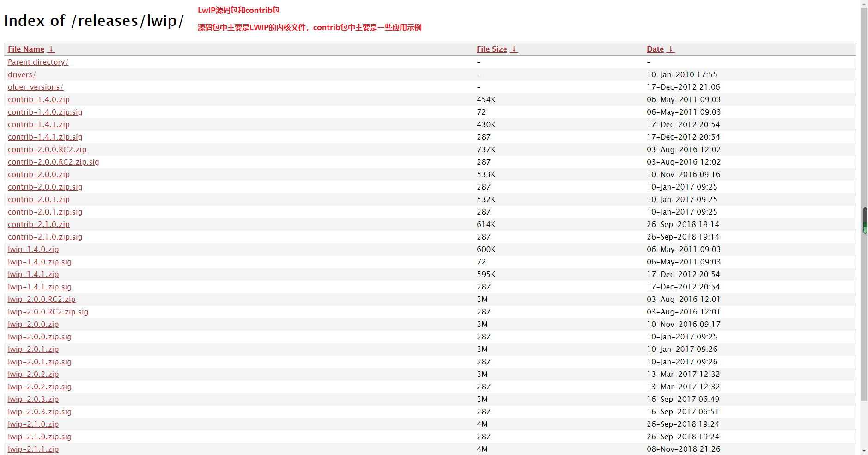Image resolution: width=868 pixels, height=455 pixels.
Task: Download lwip-2.1.0.zip
Action: pyautogui.click(x=33, y=424)
